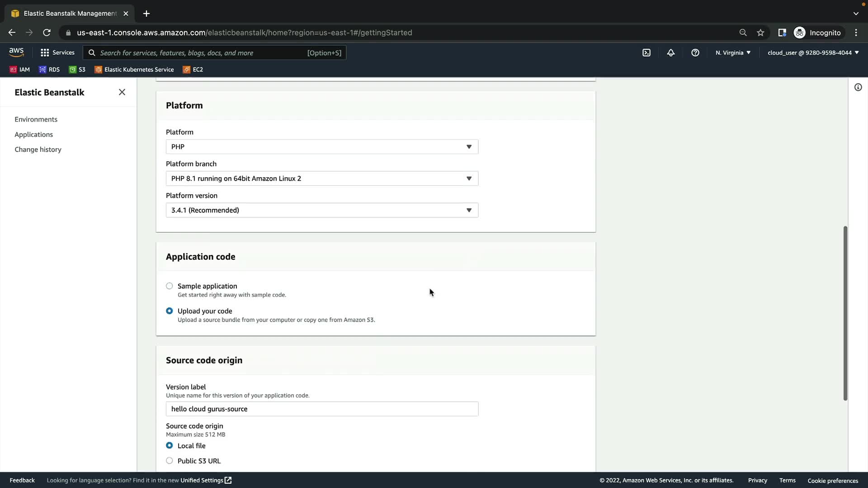Viewport: 868px width, 488px height.
Task: Go to Environments in sidebar
Action: click(36, 119)
